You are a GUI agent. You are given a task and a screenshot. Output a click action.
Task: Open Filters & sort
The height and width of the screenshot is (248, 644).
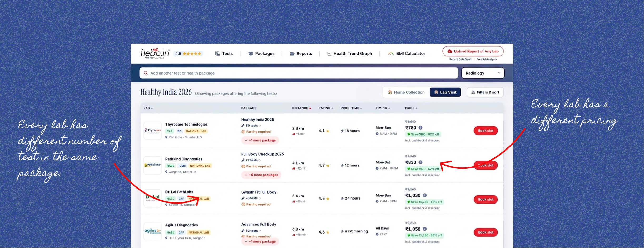click(485, 92)
